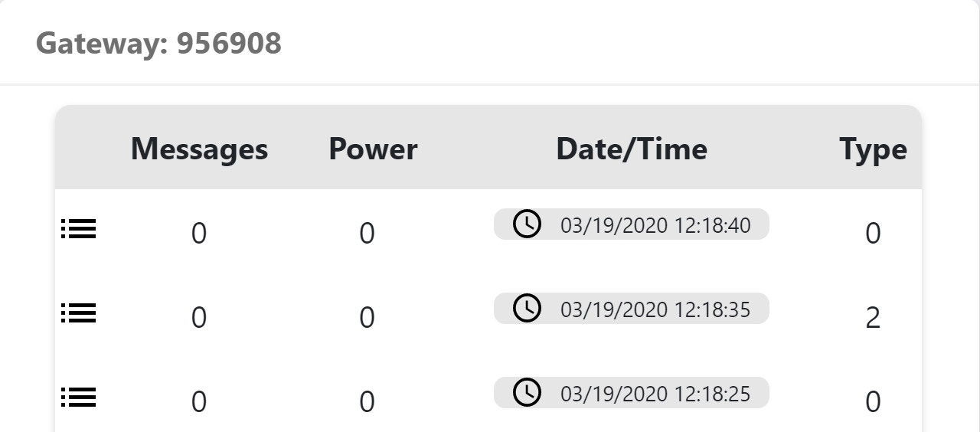Click clock icon in 12:18:25 timestamp
Viewport: 980px width, 432px height.
527,393
